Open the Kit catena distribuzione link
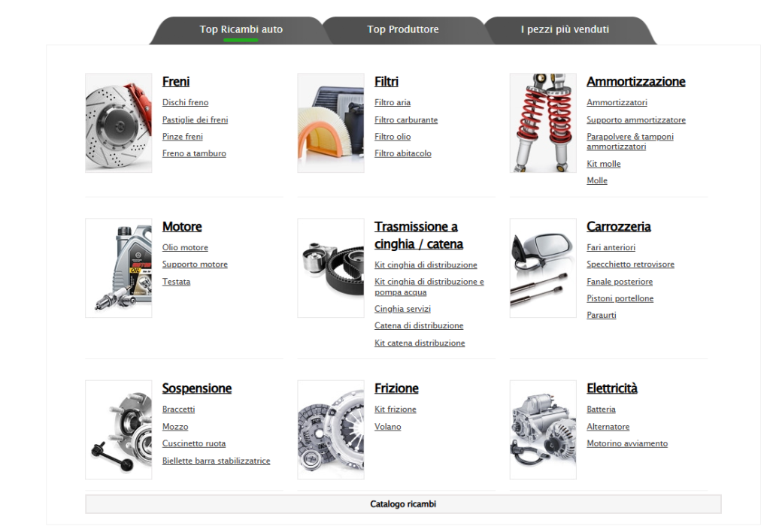The width and height of the screenshot is (770, 532). [x=420, y=343]
